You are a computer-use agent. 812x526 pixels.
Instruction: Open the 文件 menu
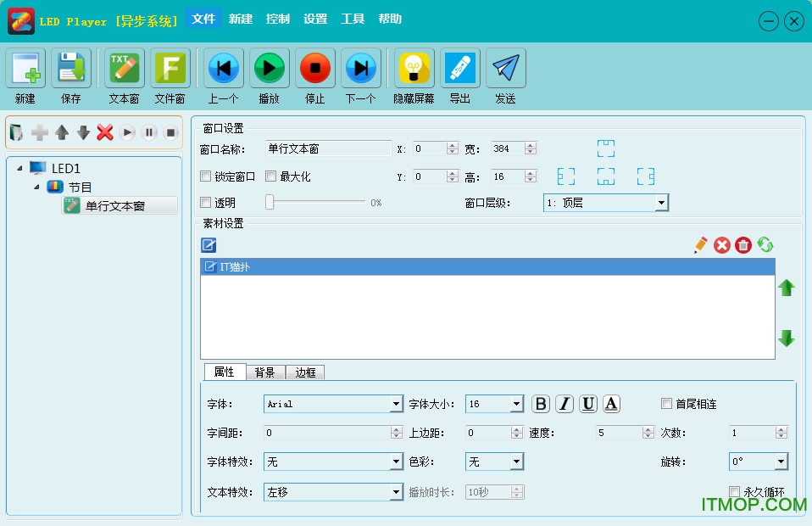(x=203, y=19)
